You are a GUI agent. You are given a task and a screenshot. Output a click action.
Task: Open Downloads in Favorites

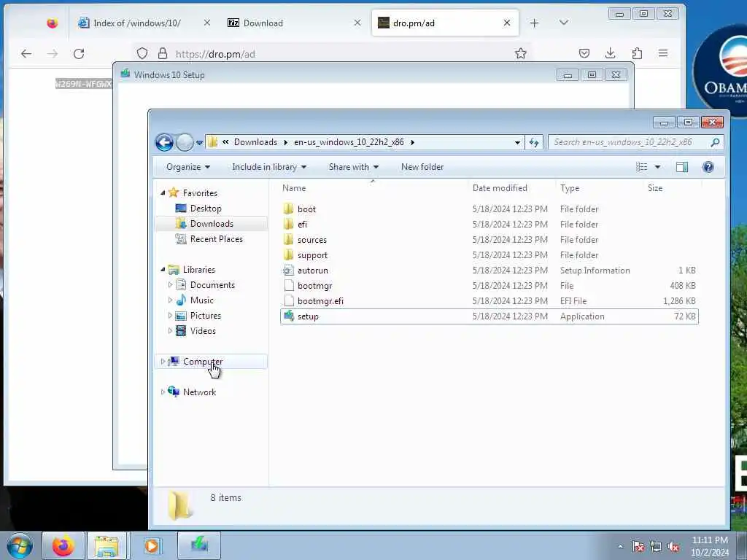click(212, 223)
